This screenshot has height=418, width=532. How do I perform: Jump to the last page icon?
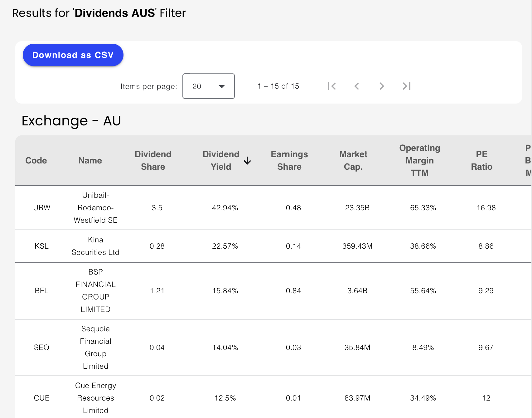(x=406, y=86)
